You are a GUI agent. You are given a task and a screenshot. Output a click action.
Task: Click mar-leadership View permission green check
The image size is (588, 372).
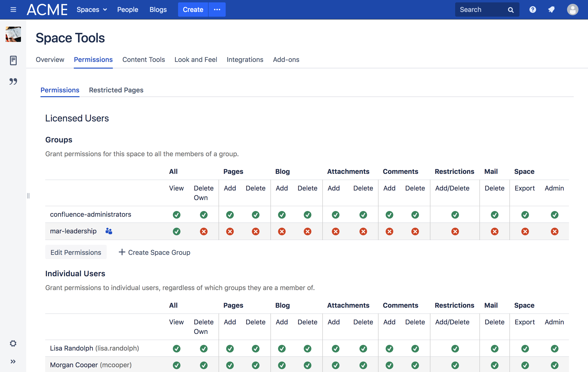coord(176,231)
